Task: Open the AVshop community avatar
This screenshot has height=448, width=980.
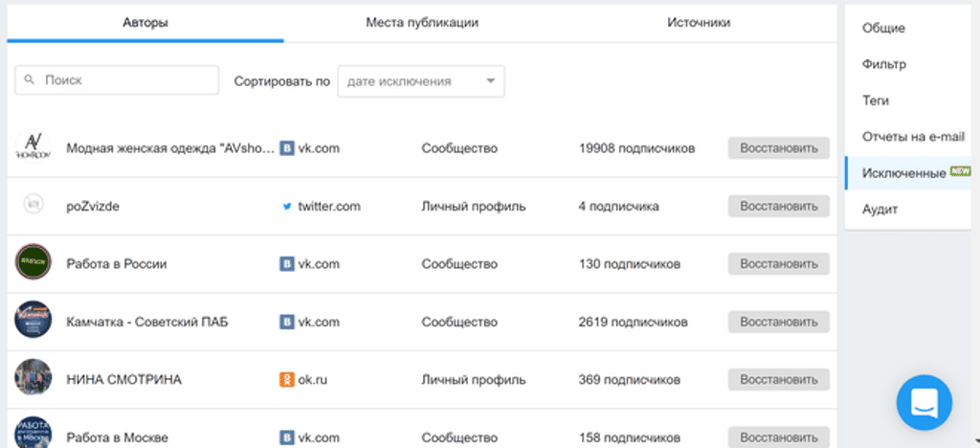Action: [33, 146]
